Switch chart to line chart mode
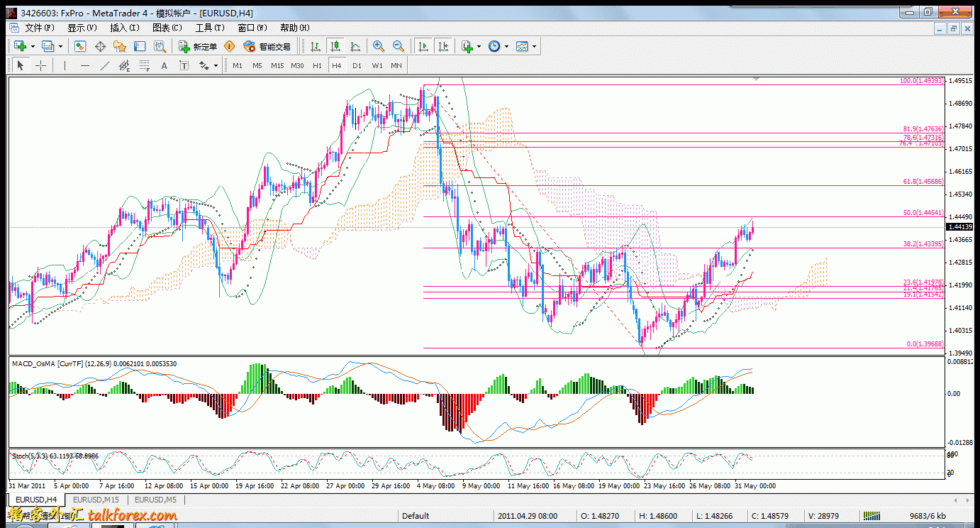Screen dimensions: 980x528 355,46
